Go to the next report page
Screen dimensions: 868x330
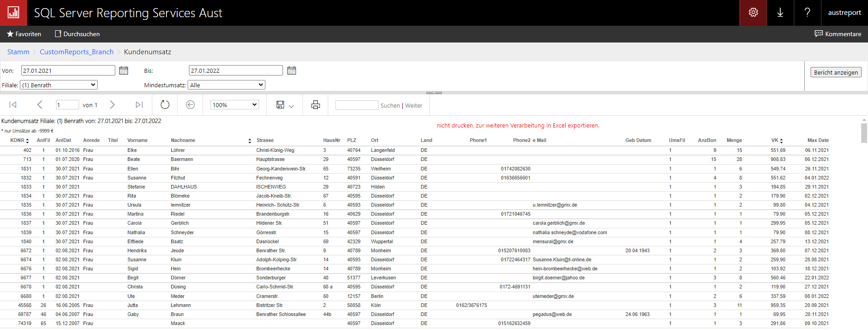click(112, 105)
